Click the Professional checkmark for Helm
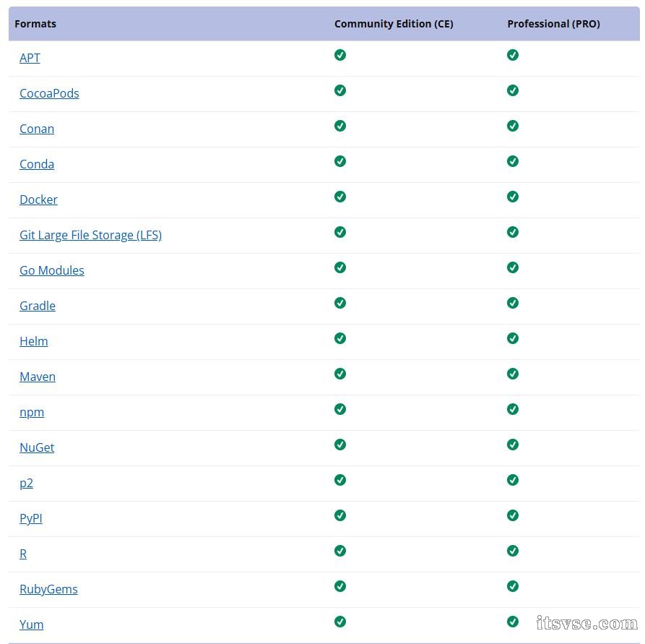This screenshot has height=644, width=645. click(x=513, y=338)
